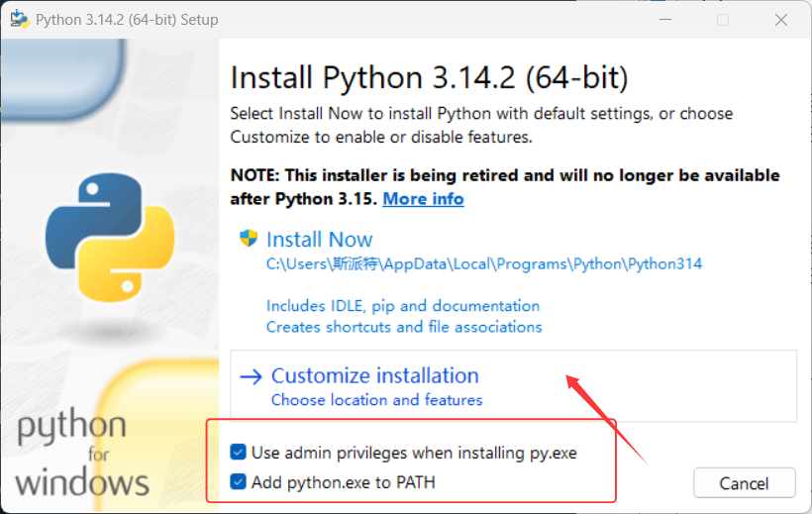Click the 'Install Python 3.14.2 (64-bit)' heading

430,77
